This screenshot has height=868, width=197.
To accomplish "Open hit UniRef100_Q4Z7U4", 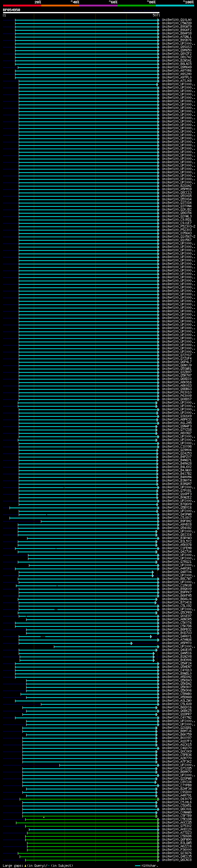I will coord(176,551).
